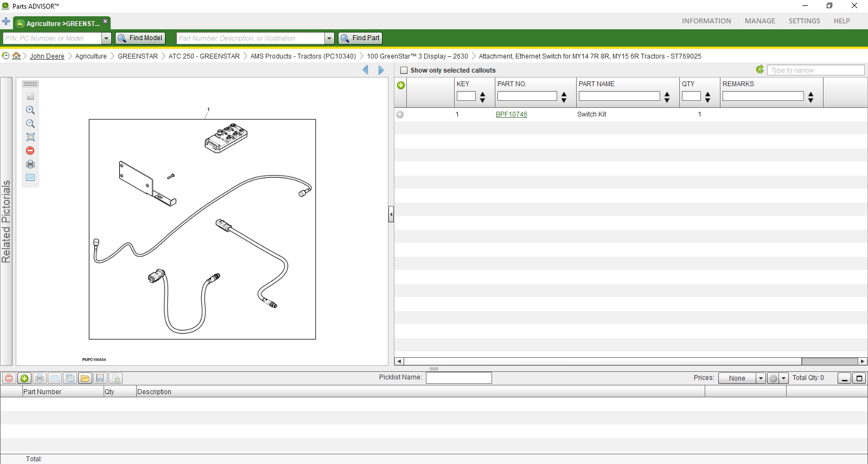The height and width of the screenshot is (464, 868).
Task: Click the green add-all plus in table header
Action: (401, 85)
